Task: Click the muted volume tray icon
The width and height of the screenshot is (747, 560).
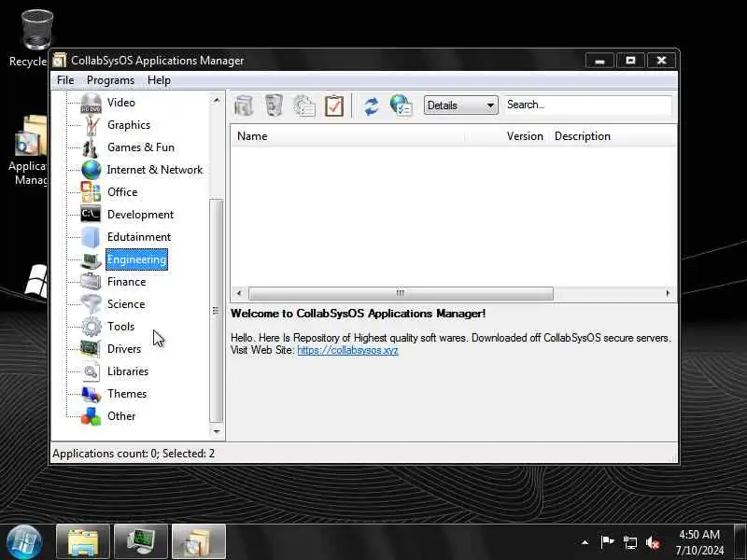Action: [653, 542]
